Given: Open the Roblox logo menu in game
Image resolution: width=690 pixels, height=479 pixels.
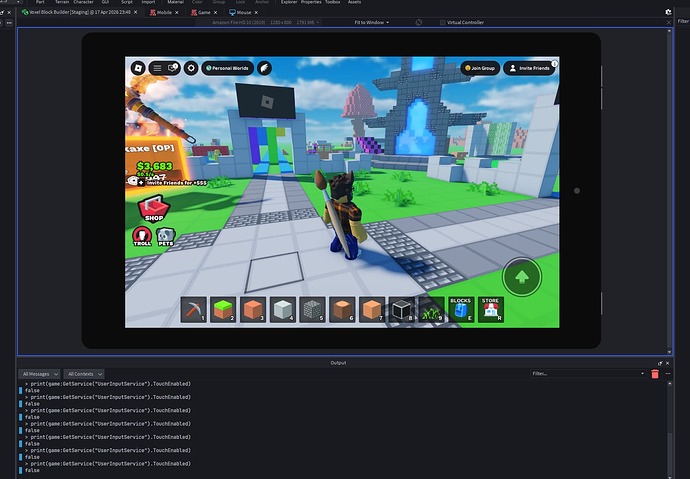Looking at the screenshot, I should click(x=138, y=68).
